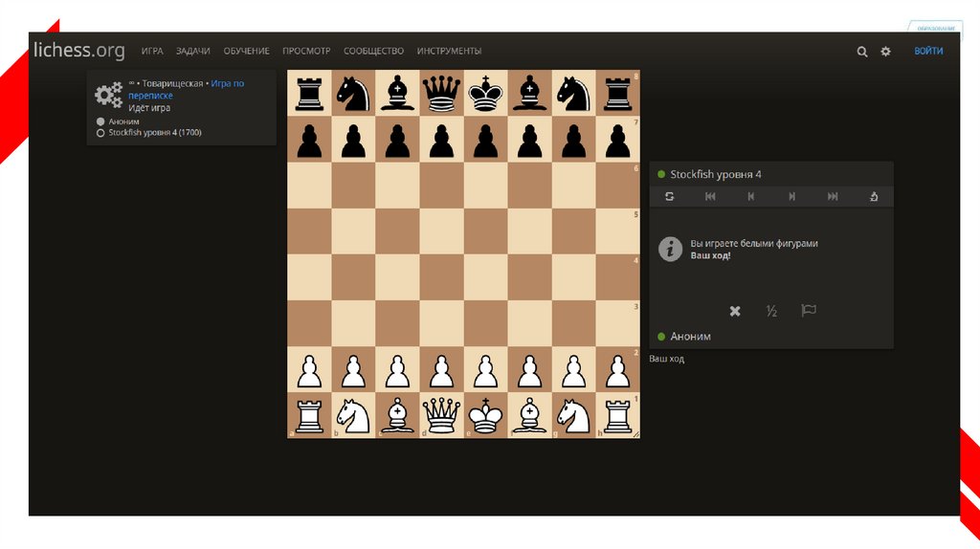Screen dimensions: 980x549
Task: Click the gears icon in game info panel
Action: click(x=109, y=95)
